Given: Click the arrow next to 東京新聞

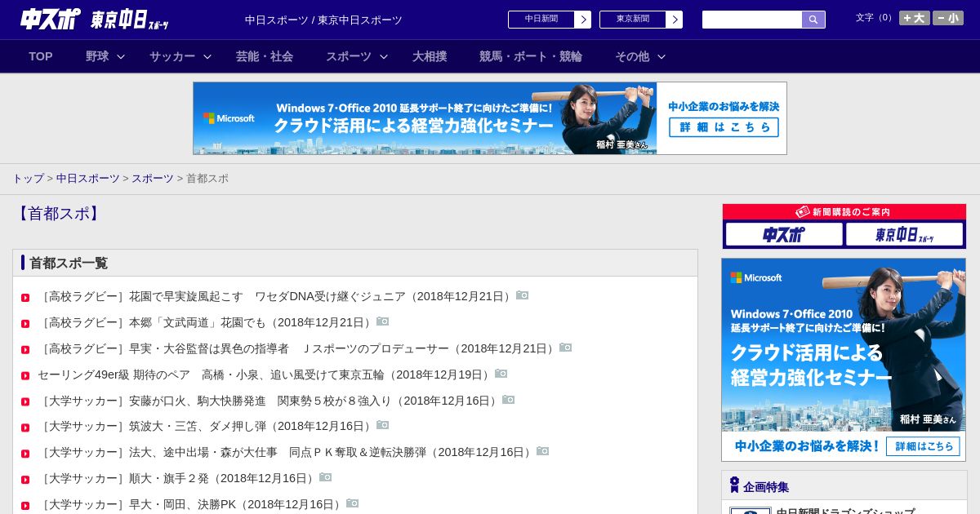Looking at the screenshot, I should pyautogui.click(x=675, y=20).
